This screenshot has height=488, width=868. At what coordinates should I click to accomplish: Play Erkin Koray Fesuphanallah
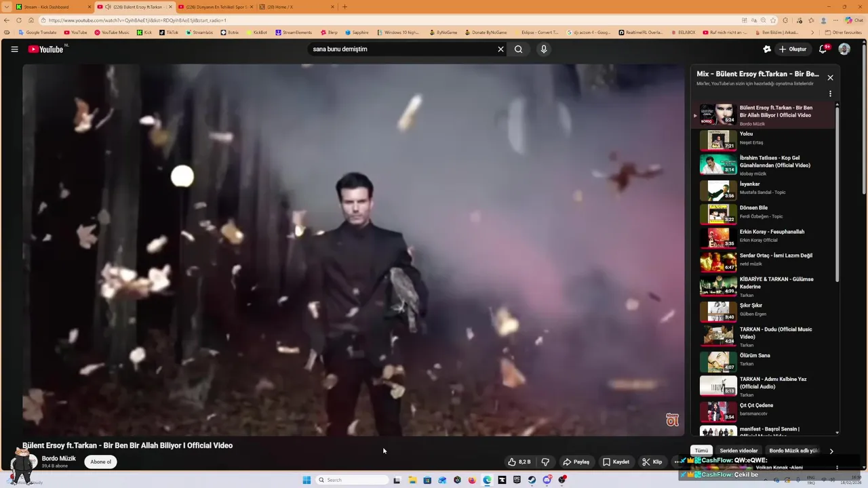[x=766, y=237]
